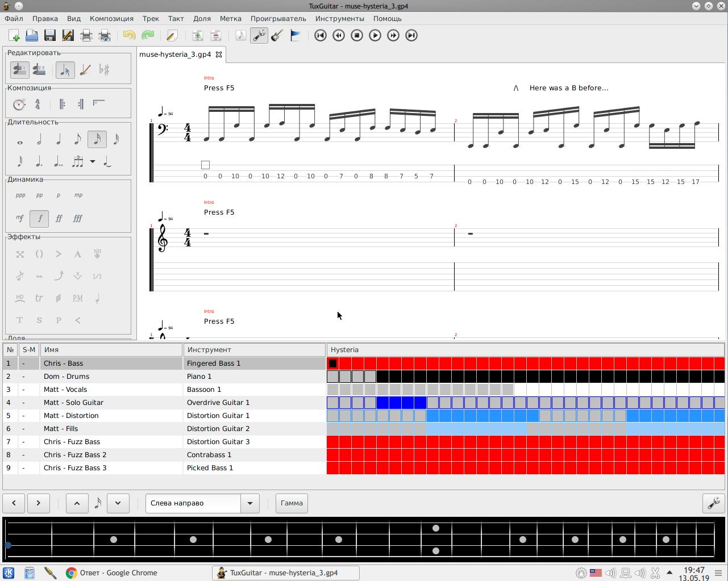The width and height of the screenshot is (728, 581).
Task: Jump to the last measure in playback toolbar
Action: pos(411,35)
